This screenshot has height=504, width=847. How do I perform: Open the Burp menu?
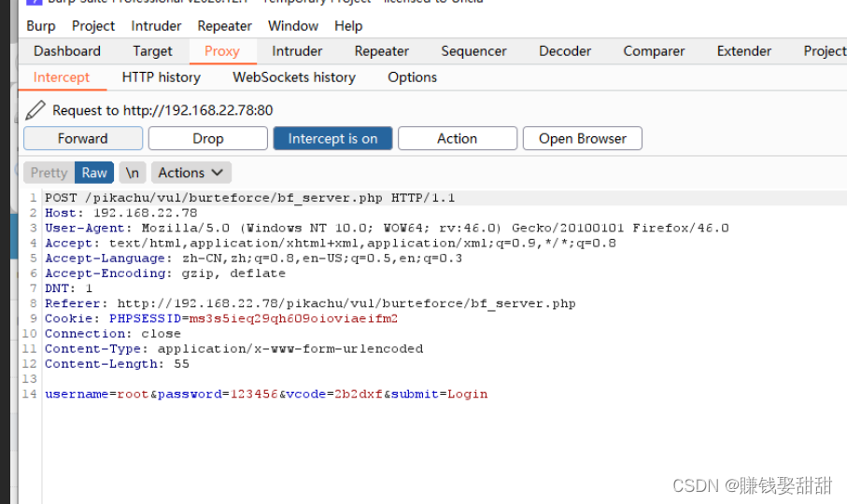point(41,26)
